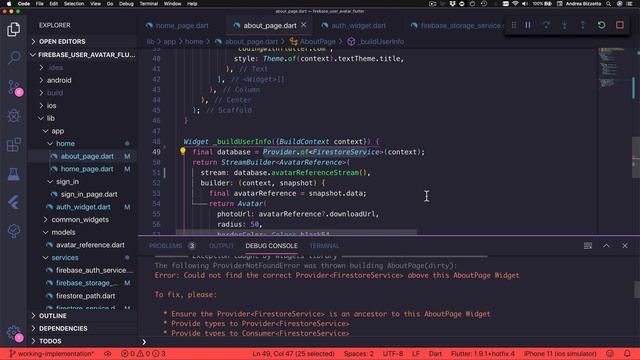The height and width of the screenshot is (360, 640).
Task: Open auth_widget.dart in explorer
Action: 83,207
